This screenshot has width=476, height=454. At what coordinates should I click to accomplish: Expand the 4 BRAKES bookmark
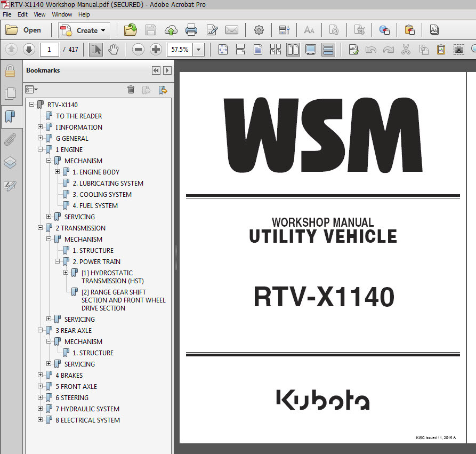pyautogui.click(x=40, y=375)
